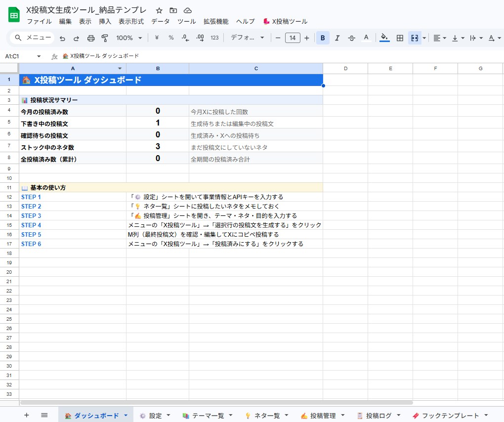Increase font size with plus button
The width and height of the screenshot is (504, 422).
point(307,38)
